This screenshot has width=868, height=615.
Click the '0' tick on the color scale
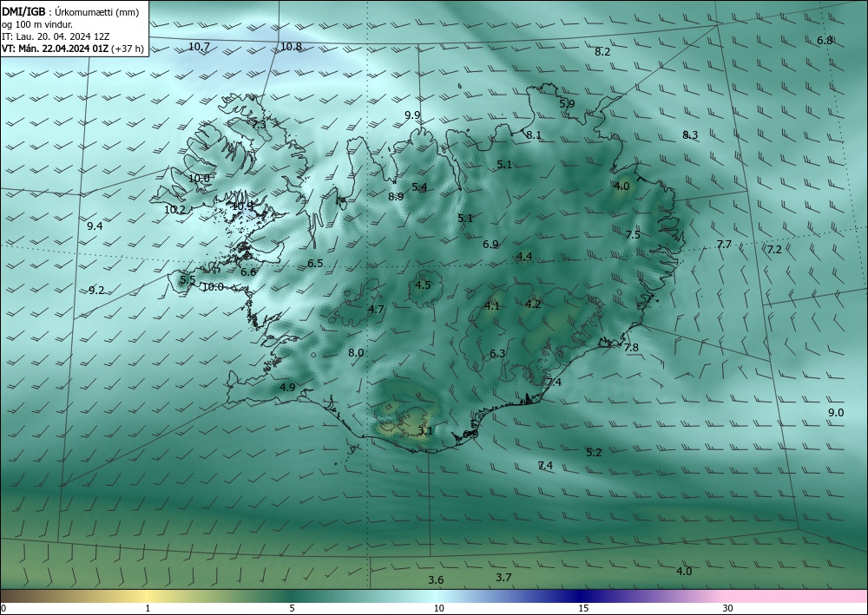point(3,608)
